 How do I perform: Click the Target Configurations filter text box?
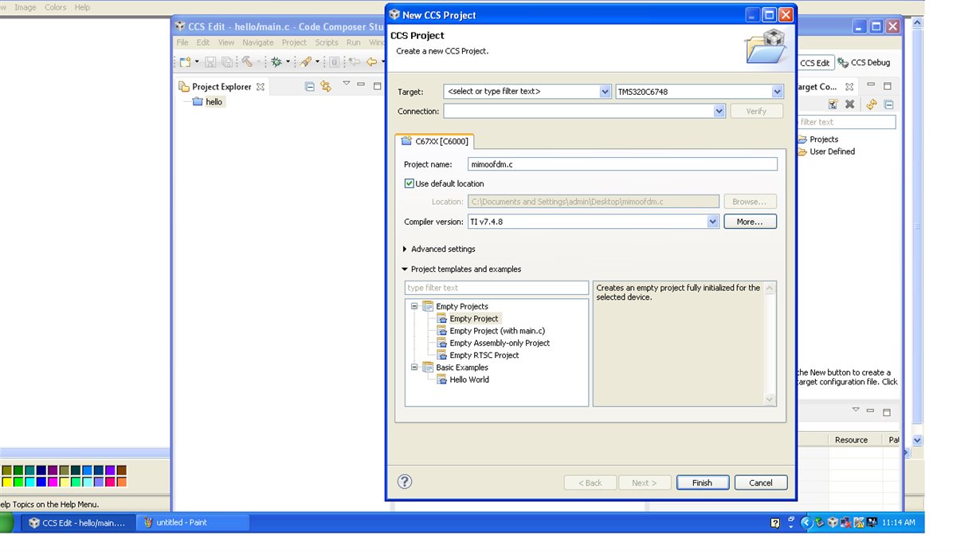[x=847, y=122]
